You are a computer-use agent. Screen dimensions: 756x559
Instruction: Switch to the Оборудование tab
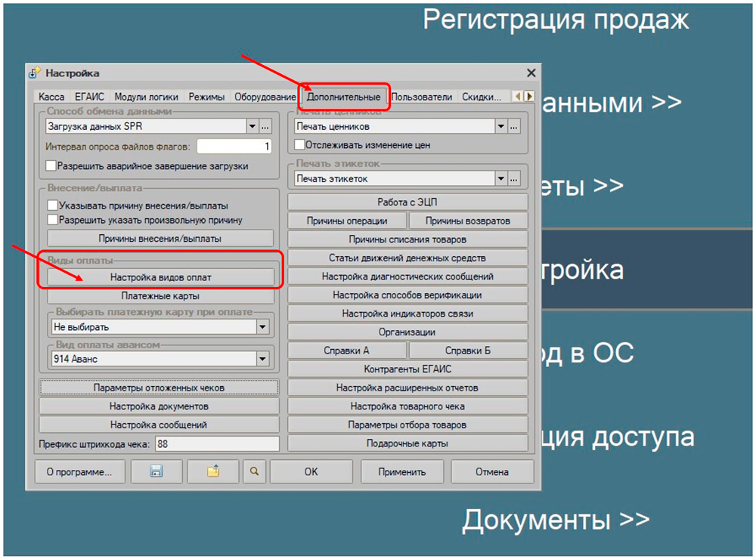[265, 97]
